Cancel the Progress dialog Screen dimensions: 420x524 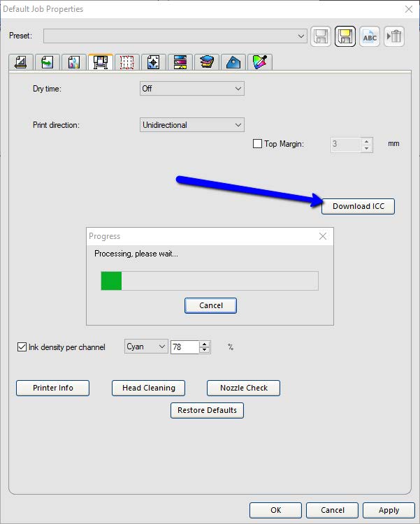[x=210, y=305]
